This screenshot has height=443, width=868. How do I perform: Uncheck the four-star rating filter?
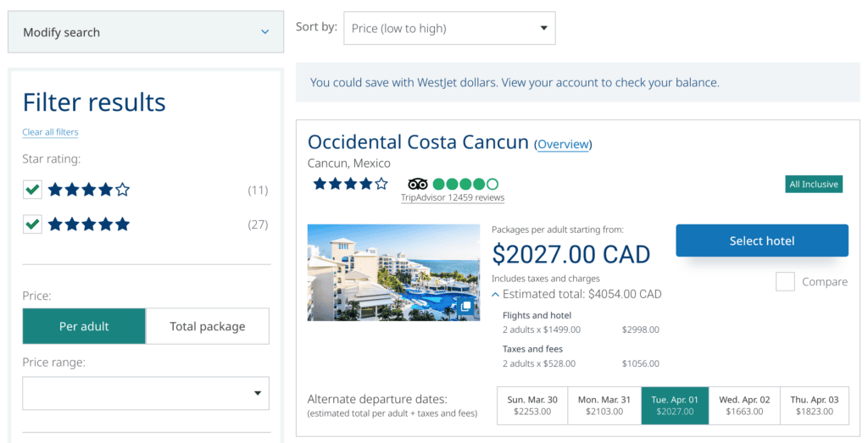[x=32, y=190]
